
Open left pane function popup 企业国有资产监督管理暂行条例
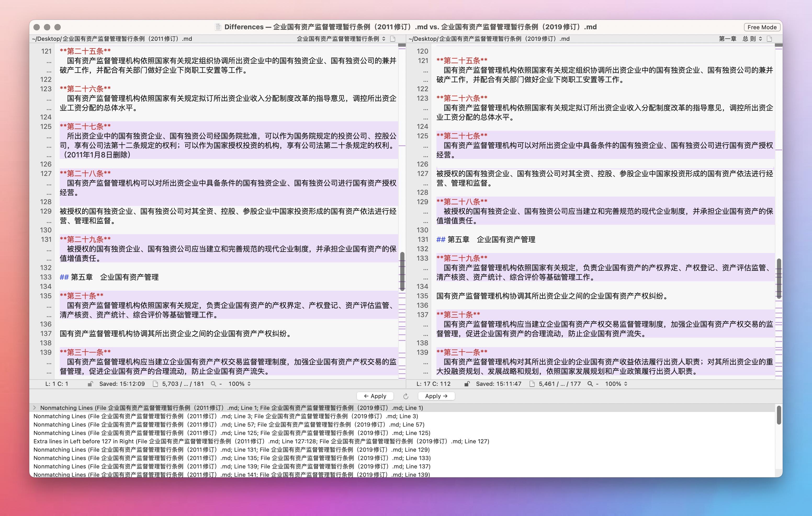pos(341,39)
